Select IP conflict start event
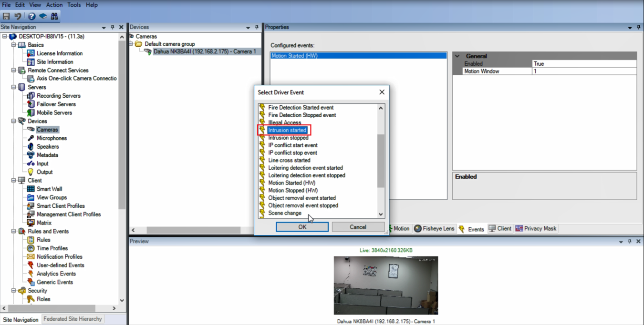644x325 pixels. click(292, 145)
